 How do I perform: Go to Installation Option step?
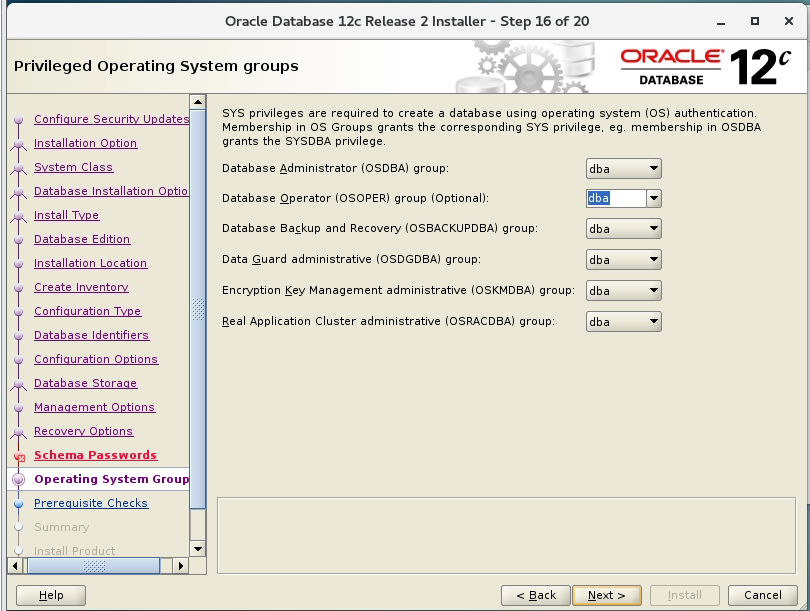[85, 143]
